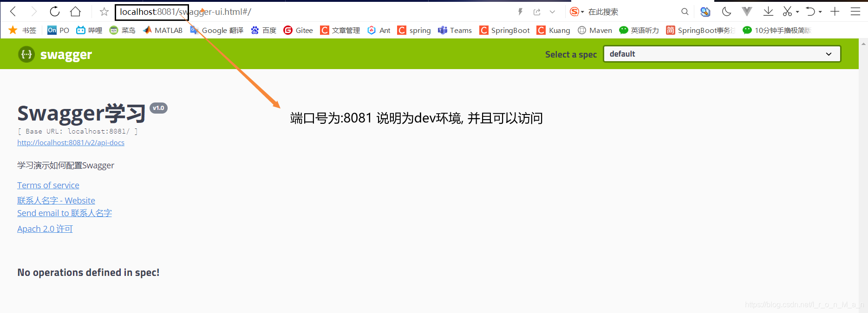Open the 书签 bookmarks folder

(x=22, y=30)
